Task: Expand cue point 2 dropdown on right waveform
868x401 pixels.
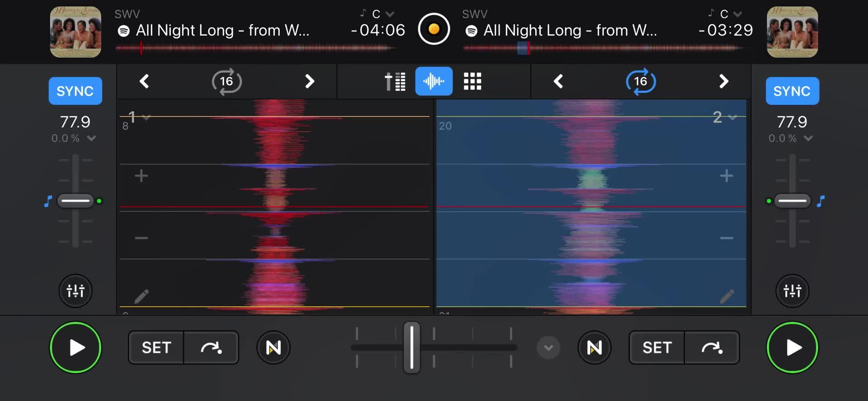Action: tap(733, 117)
